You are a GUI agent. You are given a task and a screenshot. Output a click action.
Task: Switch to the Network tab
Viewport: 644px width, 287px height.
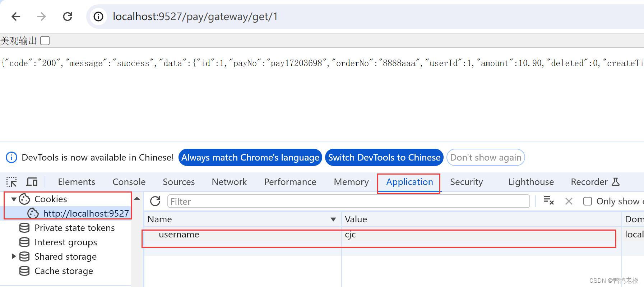coord(229,182)
